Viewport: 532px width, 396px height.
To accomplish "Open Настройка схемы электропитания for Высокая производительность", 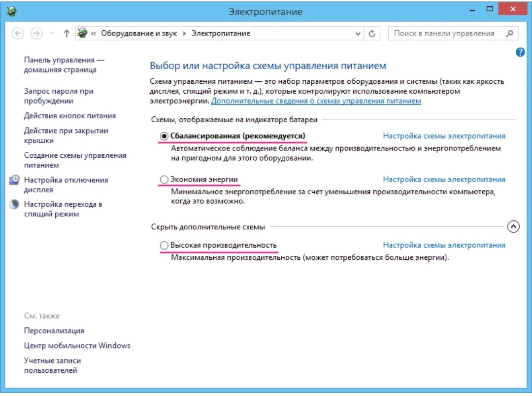I will point(444,245).
